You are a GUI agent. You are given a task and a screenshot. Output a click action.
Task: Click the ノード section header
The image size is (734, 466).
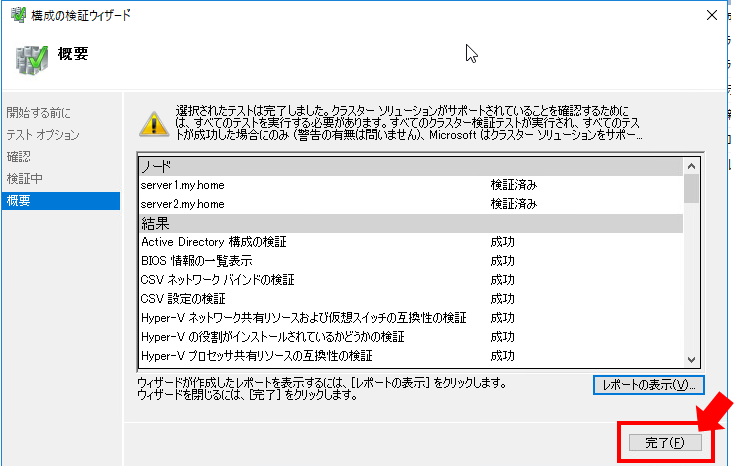pos(411,166)
